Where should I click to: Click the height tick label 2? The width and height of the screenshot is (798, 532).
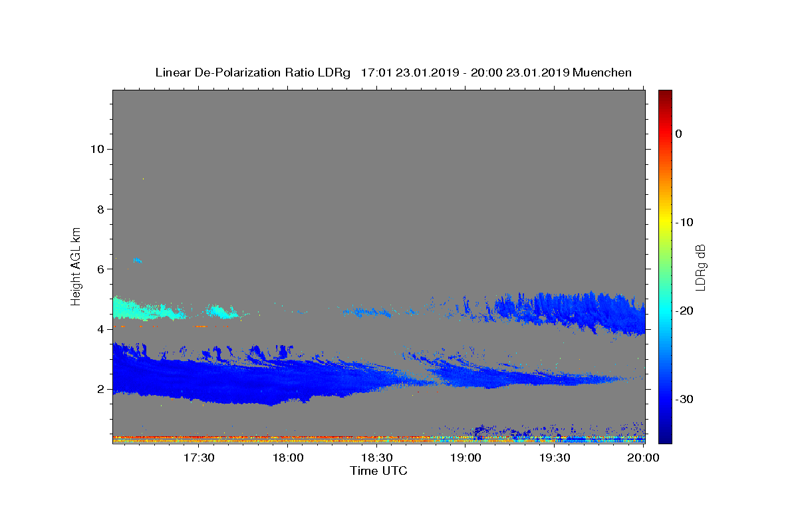tap(101, 390)
